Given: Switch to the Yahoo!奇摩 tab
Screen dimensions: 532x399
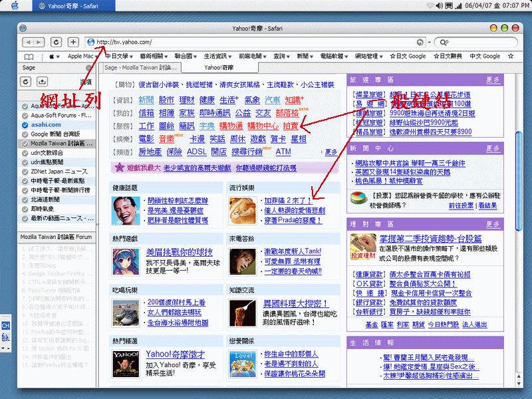Looking at the screenshot, I should point(219,68).
